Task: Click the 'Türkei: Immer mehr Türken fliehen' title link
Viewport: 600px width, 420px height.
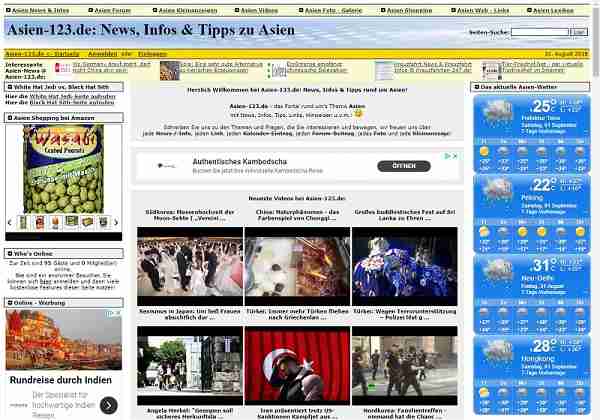Action: [x=297, y=314]
